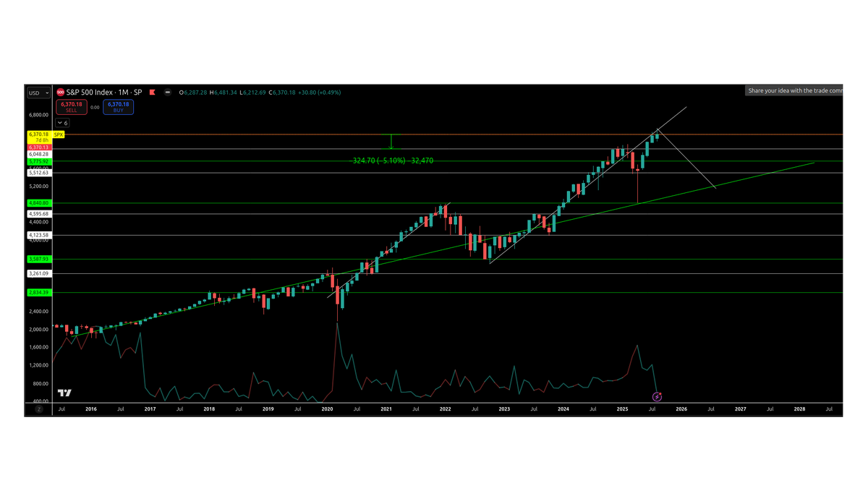Click the green 3,587.93 price axis label
Viewport: 868px width, 488px height.
38,259
